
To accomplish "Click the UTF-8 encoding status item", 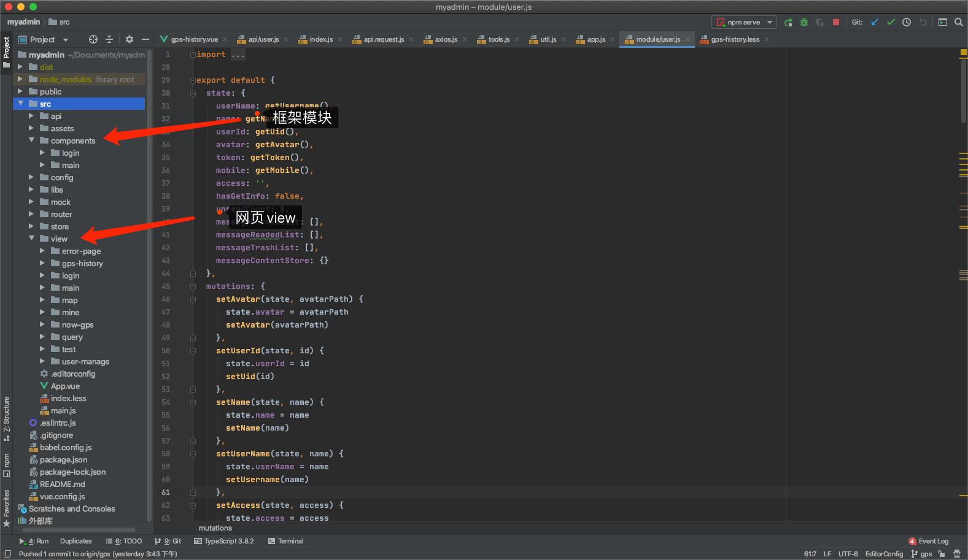I will point(848,554).
